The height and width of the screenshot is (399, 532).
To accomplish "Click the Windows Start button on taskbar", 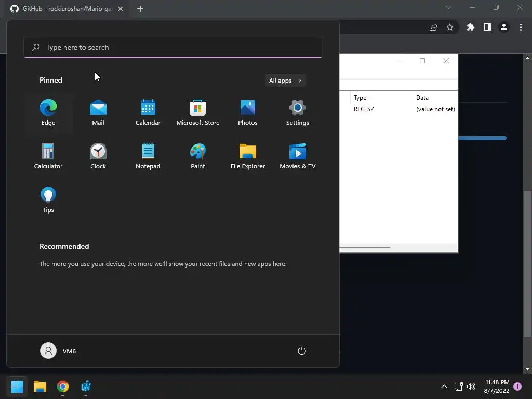I will tap(17, 387).
